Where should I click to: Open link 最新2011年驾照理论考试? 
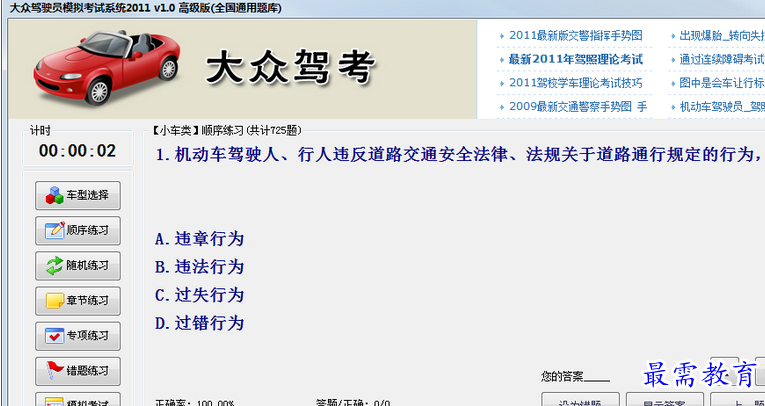[576, 60]
